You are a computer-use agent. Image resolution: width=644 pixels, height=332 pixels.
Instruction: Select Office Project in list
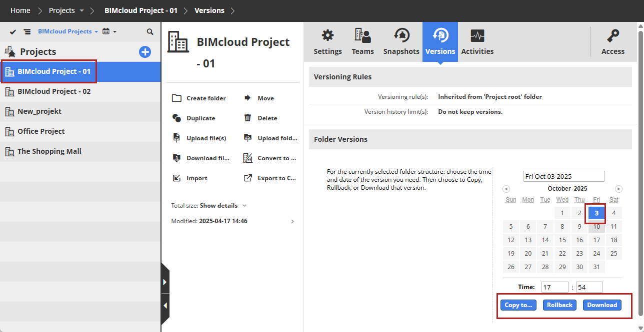point(80,131)
